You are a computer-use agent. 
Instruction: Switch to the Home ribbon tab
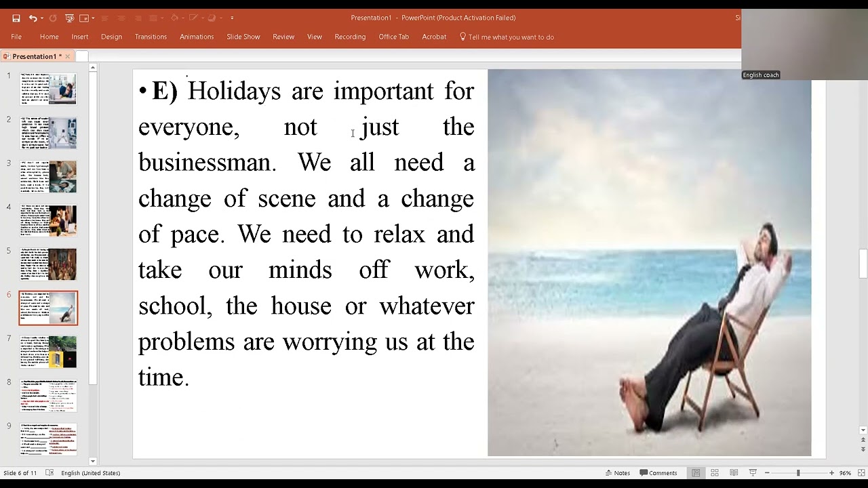click(49, 37)
